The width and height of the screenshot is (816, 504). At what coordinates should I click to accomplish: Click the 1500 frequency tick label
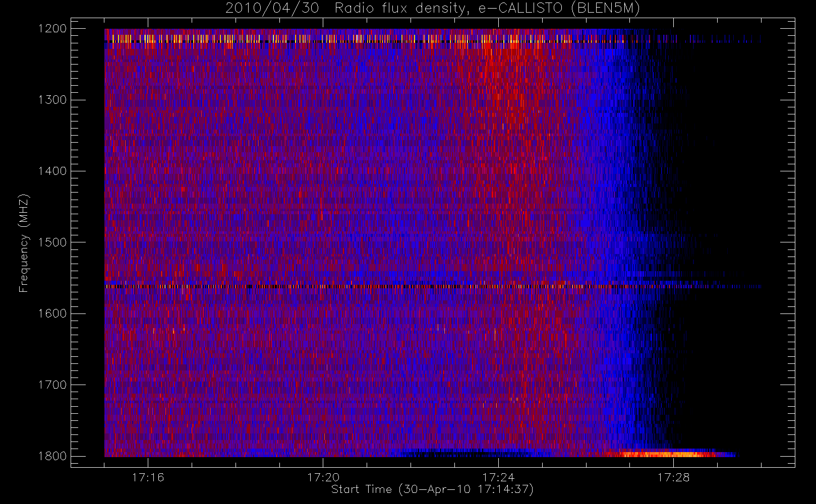52,242
